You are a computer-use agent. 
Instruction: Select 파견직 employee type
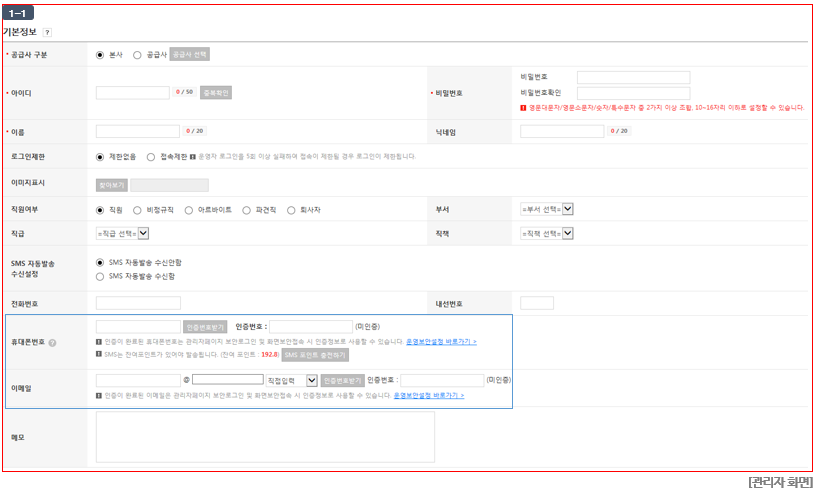(247, 210)
